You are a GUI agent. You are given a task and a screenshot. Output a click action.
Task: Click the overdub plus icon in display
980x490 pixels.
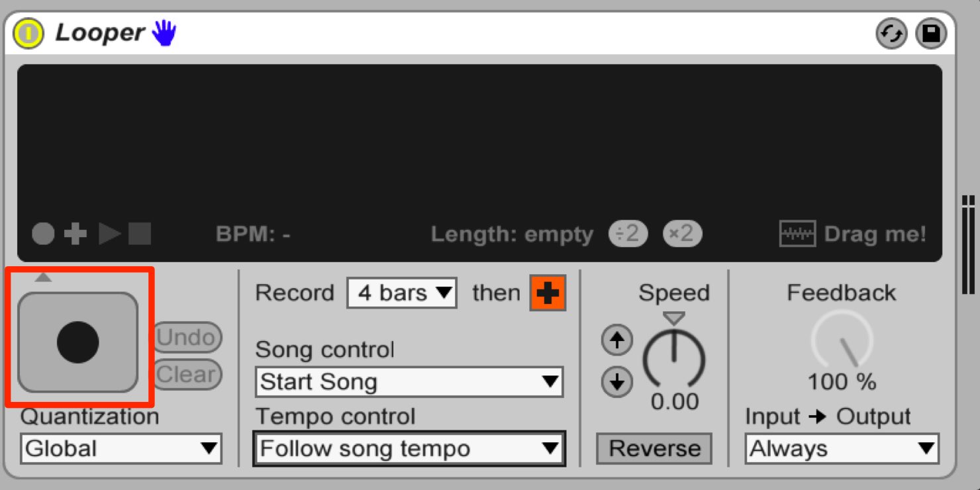click(75, 234)
